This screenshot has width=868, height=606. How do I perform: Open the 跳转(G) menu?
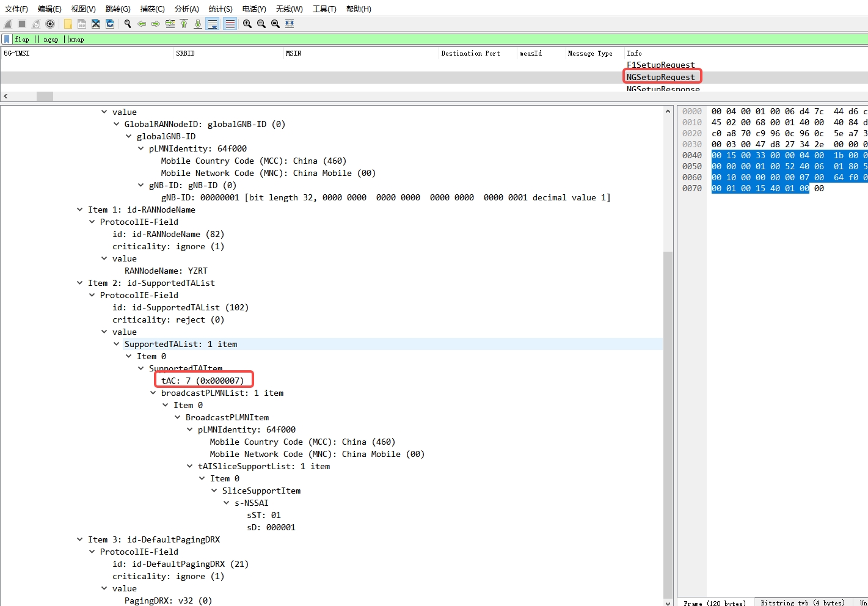[x=118, y=9]
